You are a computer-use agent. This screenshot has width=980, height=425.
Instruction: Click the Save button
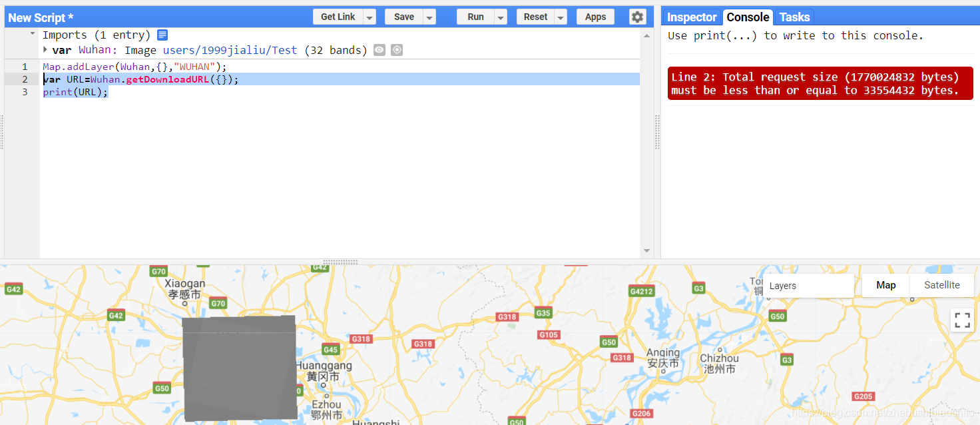pyautogui.click(x=404, y=17)
